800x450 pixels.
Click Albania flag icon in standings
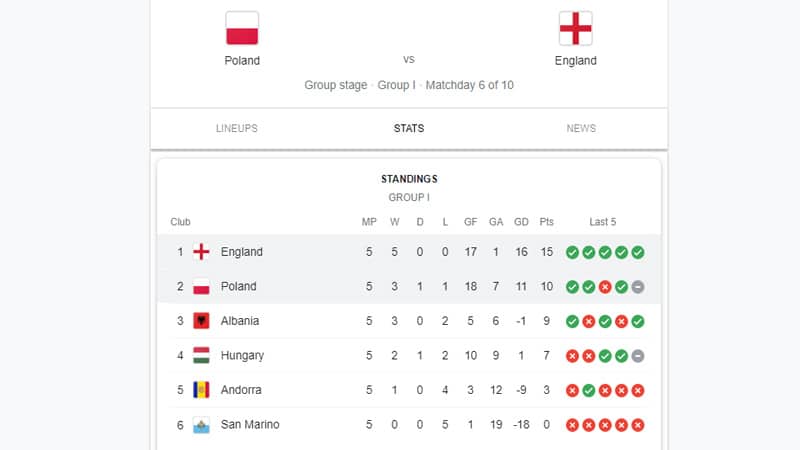(x=201, y=321)
